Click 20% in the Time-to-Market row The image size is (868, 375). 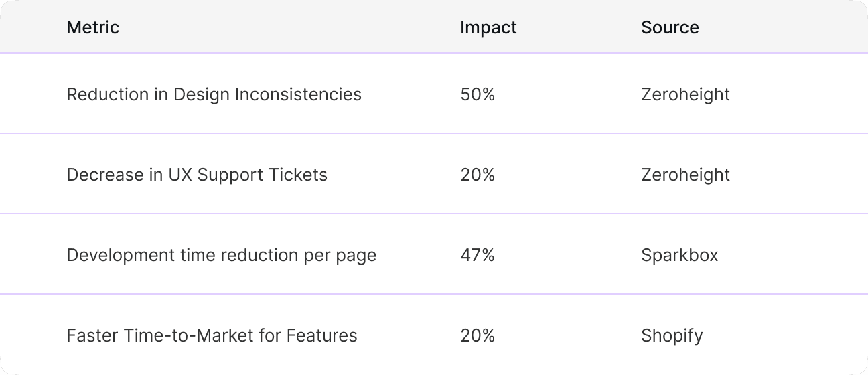(x=478, y=335)
